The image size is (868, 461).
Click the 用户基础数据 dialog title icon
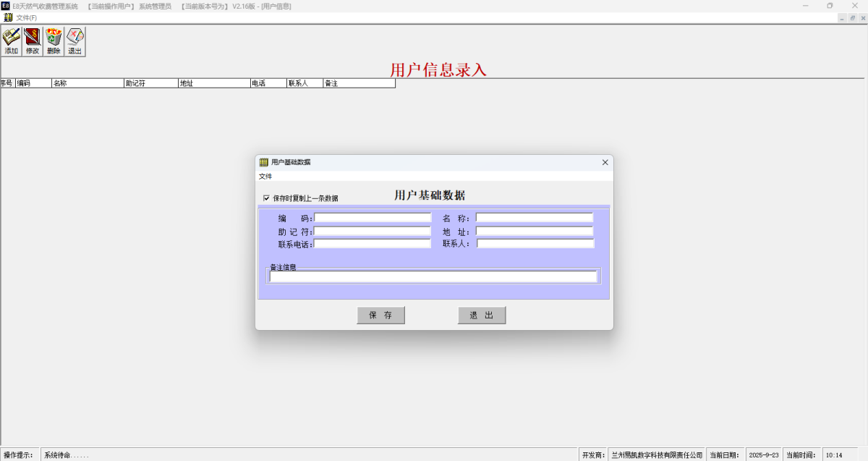(x=264, y=162)
